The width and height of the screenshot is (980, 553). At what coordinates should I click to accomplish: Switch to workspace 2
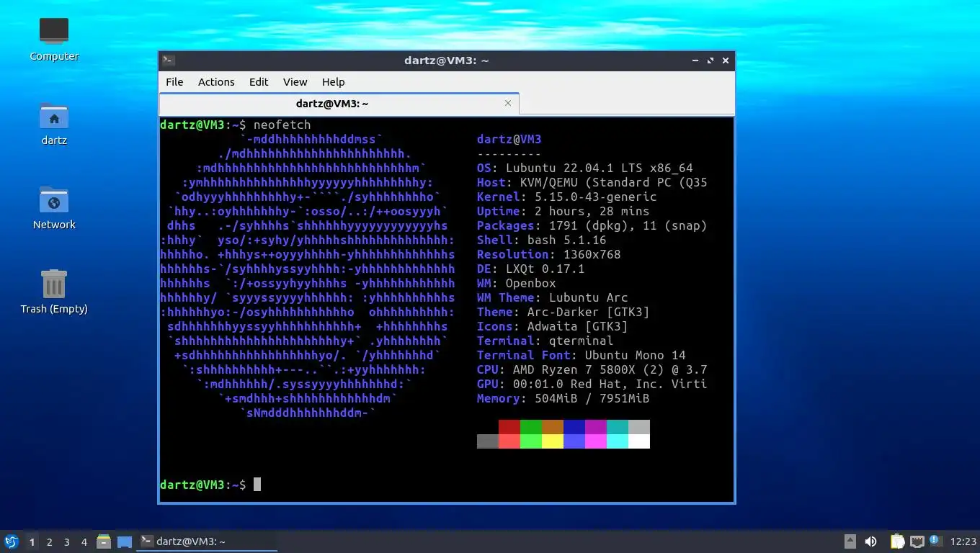pos(49,541)
